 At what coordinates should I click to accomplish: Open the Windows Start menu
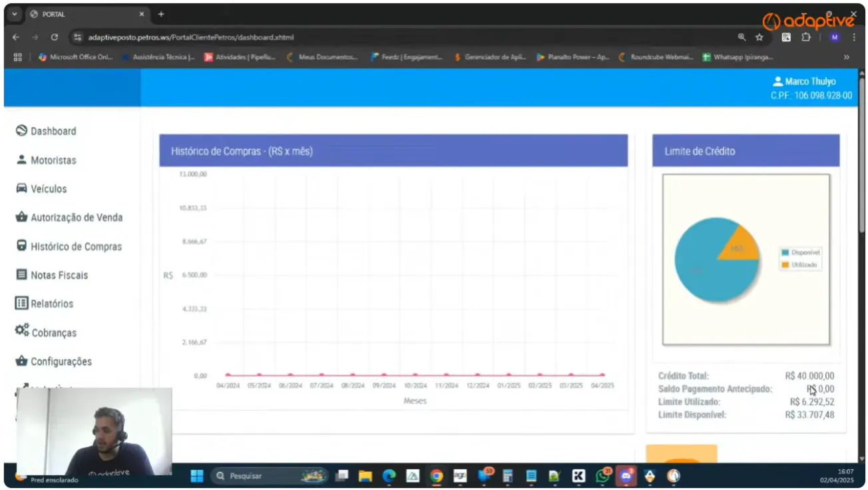[197, 476]
